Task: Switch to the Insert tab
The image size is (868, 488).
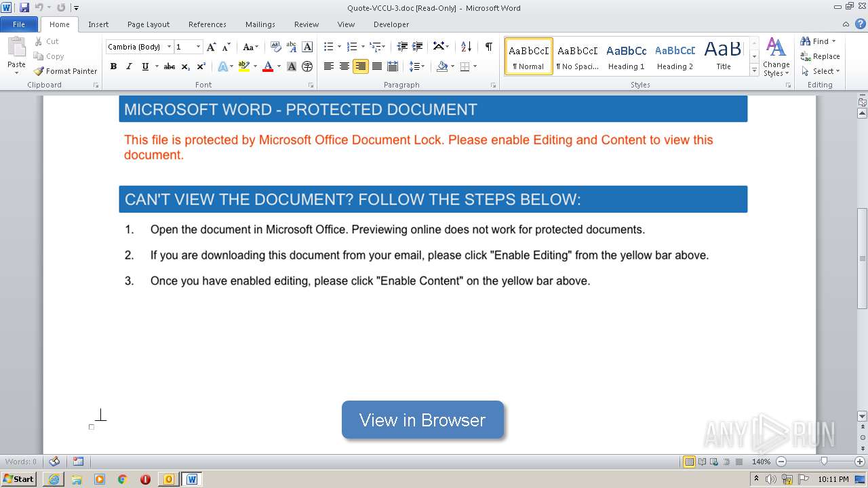Action: (x=98, y=24)
